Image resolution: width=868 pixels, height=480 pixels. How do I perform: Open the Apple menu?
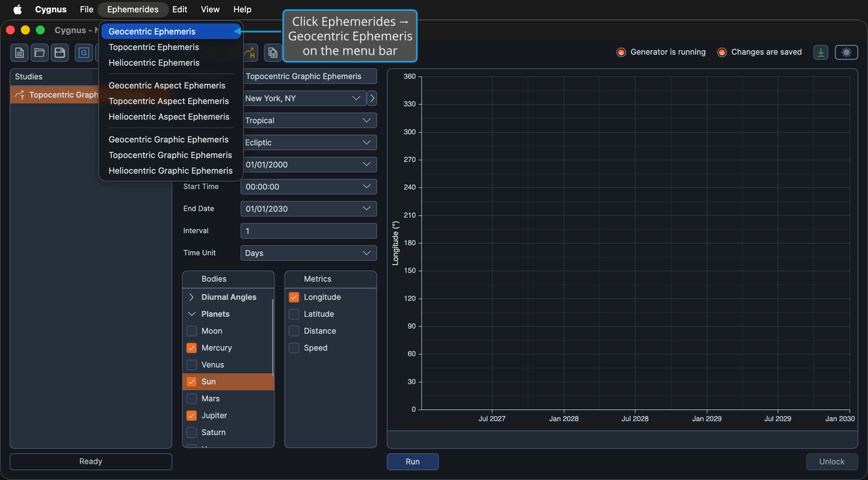[x=18, y=10]
